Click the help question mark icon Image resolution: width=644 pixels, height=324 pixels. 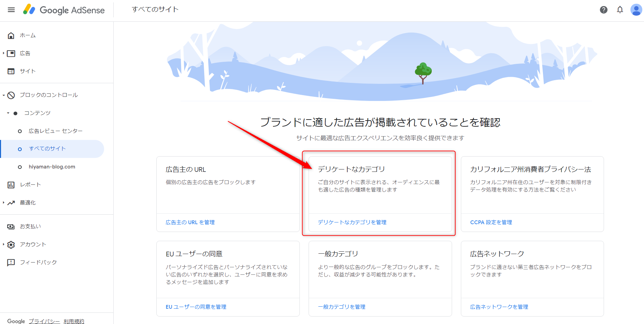[x=603, y=10]
